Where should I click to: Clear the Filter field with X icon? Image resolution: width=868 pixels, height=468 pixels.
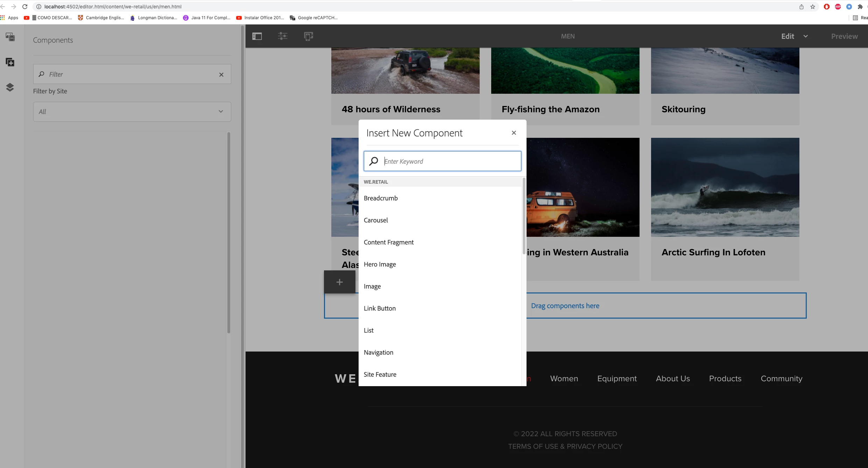click(221, 75)
